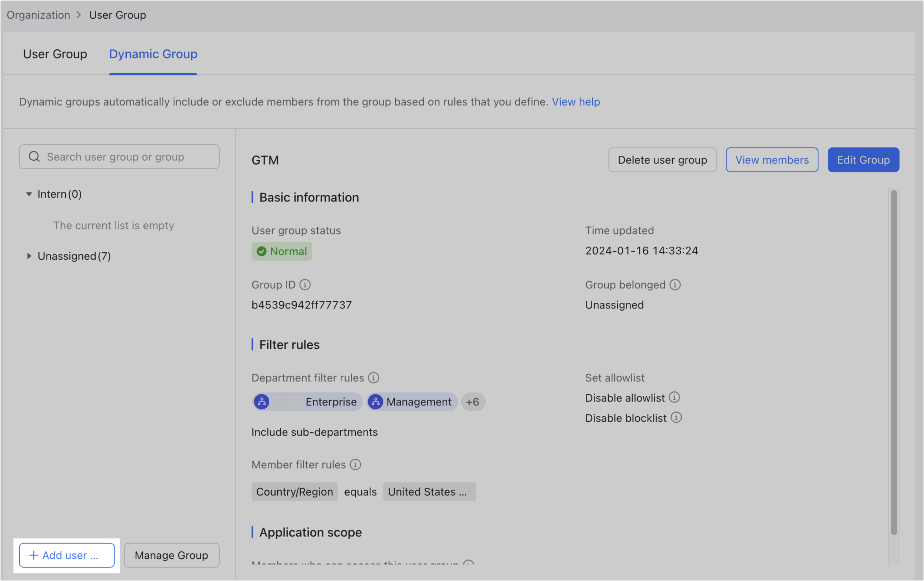924x581 pixels.
Task: Select the Dynamic Group tab
Action: [x=153, y=54]
